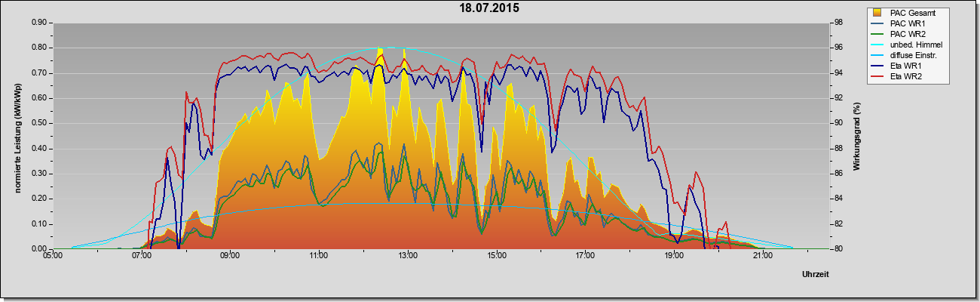Select the PAC WR1 legend entry
This screenshot has height=302, width=980.
pyautogui.click(x=916, y=23)
